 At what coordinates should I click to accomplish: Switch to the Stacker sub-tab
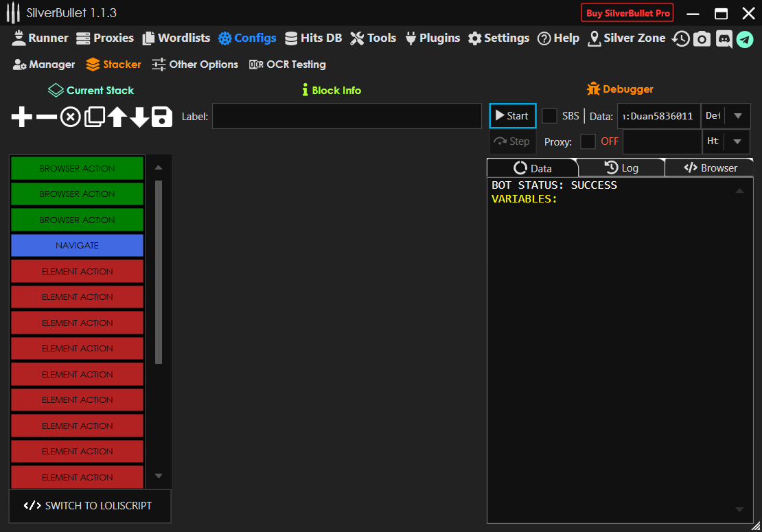pos(114,64)
